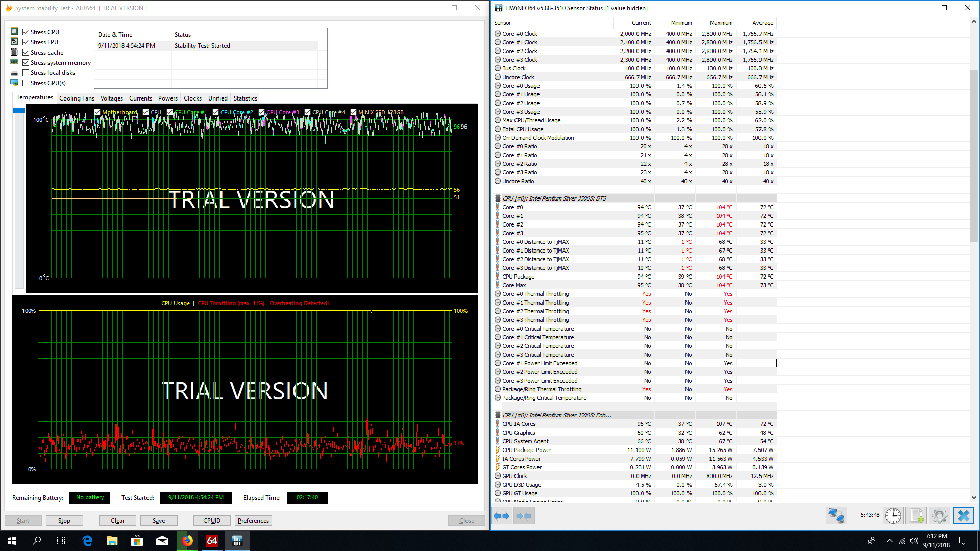Viewport: 980px width, 551px height.
Task: Select CPU Package temperature row
Action: 634,277
